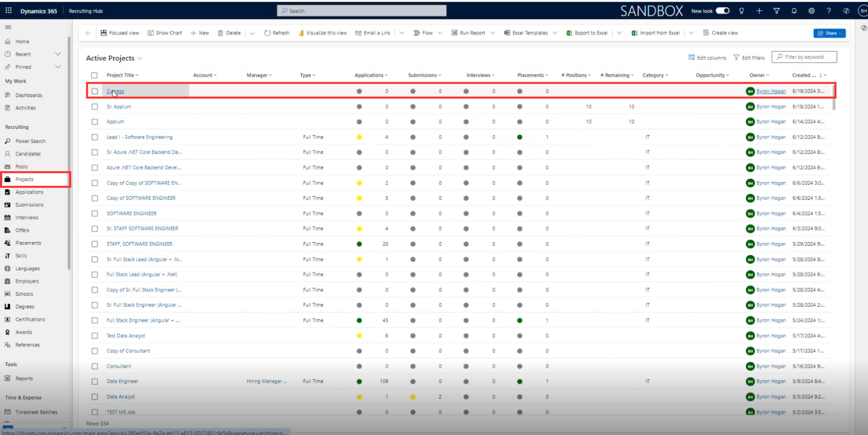Click the Awards sidebar icon
Screen dimensions: 868x435
pyautogui.click(x=7, y=333)
